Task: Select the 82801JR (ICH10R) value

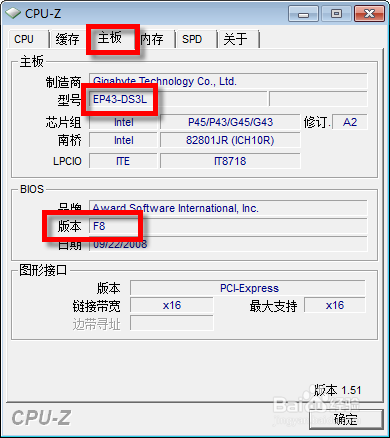Action: click(230, 140)
